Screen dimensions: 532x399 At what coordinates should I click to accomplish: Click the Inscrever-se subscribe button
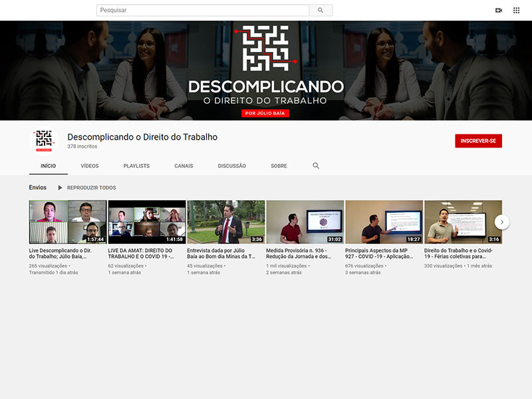(478, 141)
